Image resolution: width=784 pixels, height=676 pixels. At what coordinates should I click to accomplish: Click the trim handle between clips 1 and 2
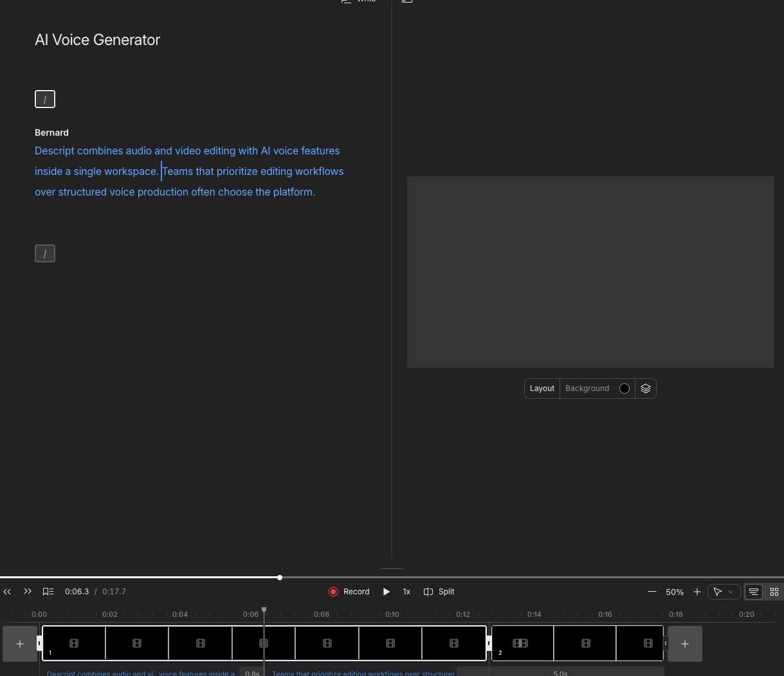(489, 643)
